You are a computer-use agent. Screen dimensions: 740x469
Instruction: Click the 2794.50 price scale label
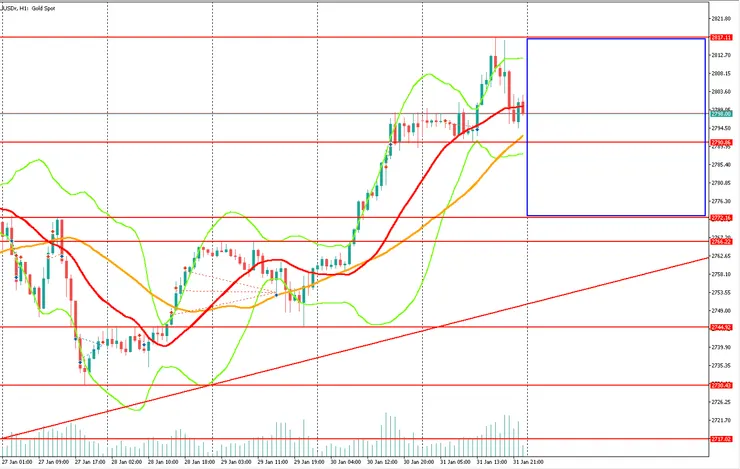[x=721, y=128]
